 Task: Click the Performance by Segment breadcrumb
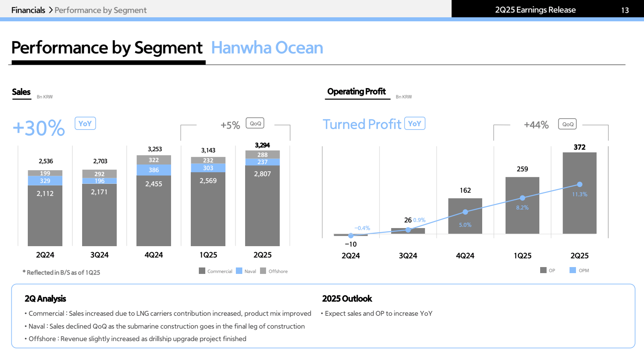[x=101, y=10]
